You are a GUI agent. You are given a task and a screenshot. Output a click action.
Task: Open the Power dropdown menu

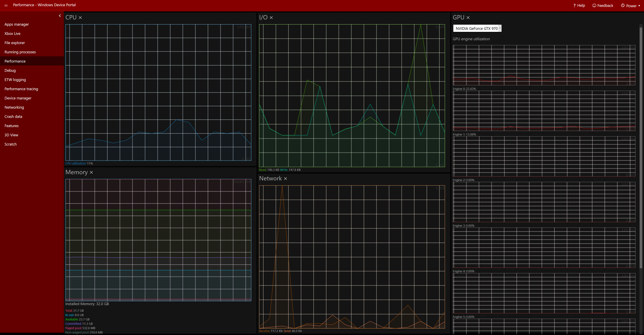tap(631, 5)
